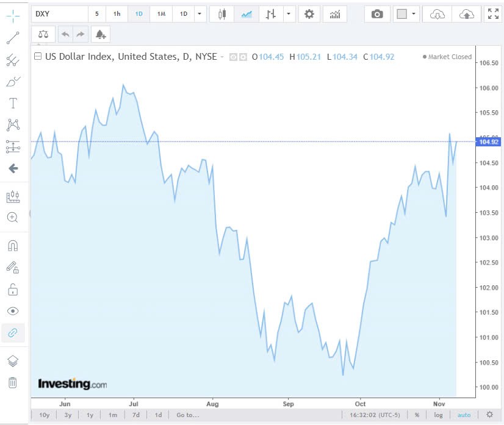Viewport: 504px width, 425px height.
Task: Switch to the 1h interval
Action: point(117,13)
